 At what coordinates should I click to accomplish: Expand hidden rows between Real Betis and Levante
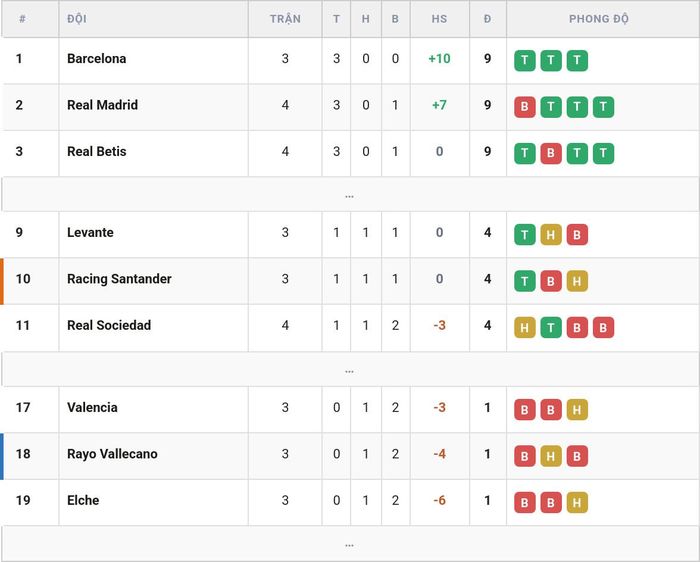point(350,195)
